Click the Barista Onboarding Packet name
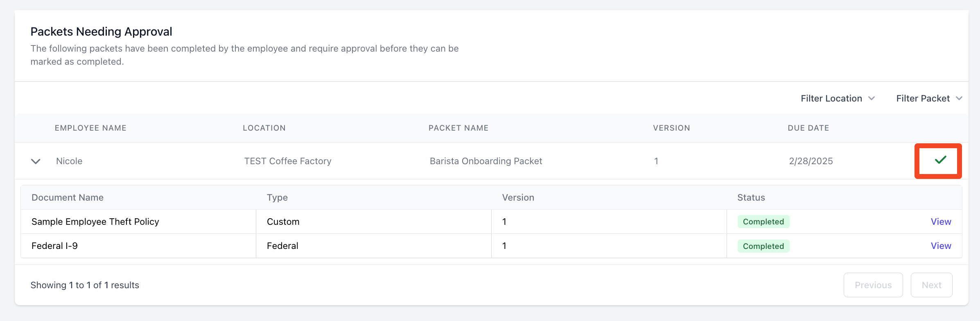The height and width of the screenshot is (321, 980). 485,161
